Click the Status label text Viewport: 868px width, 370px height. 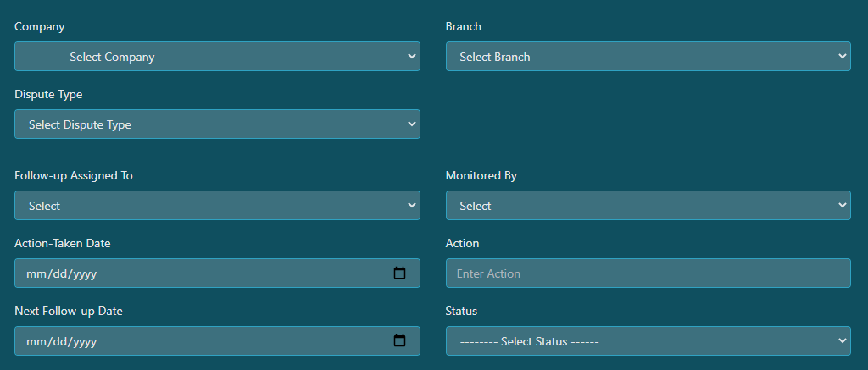click(x=461, y=311)
